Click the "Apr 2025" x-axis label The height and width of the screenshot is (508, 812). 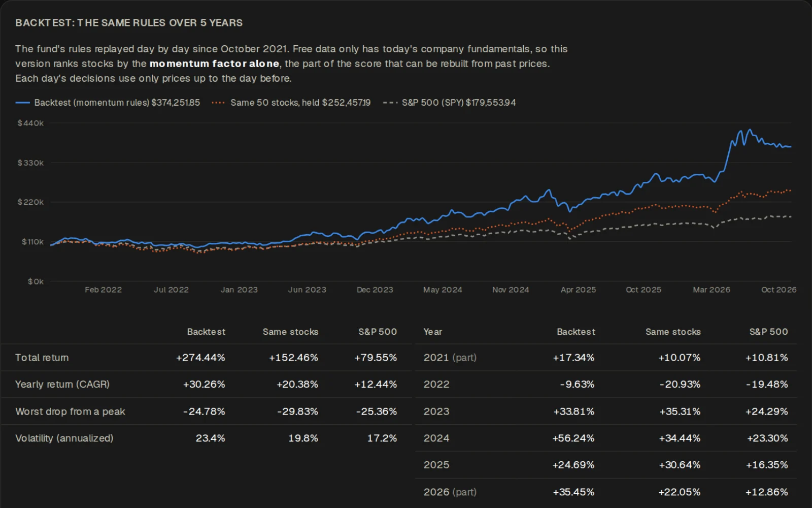(x=579, y=290)
